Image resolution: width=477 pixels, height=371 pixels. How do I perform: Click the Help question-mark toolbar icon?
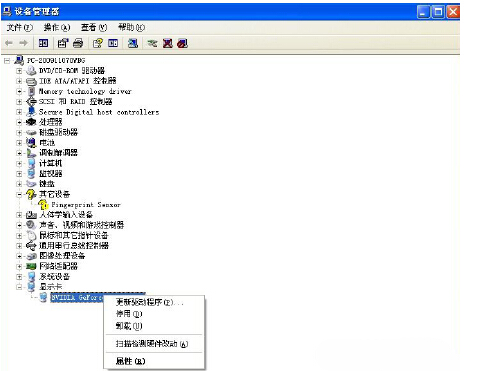click(98, 43)
